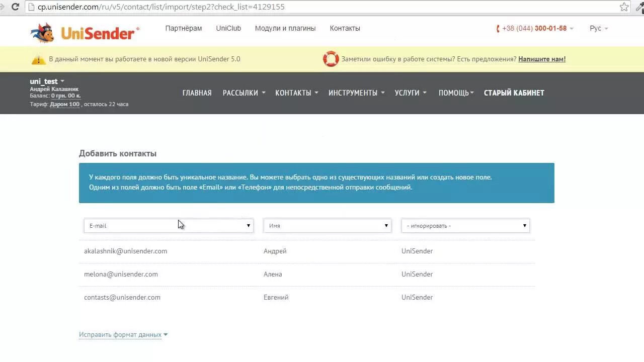Open Модули и плагины link
Image resolution: width=644 pixels, height=362 pixels.
pyautogui.click(x=285, y=29)
